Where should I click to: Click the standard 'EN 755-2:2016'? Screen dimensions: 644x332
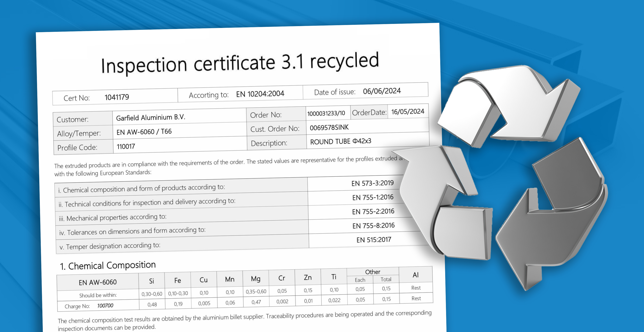[x=373, y=212]
